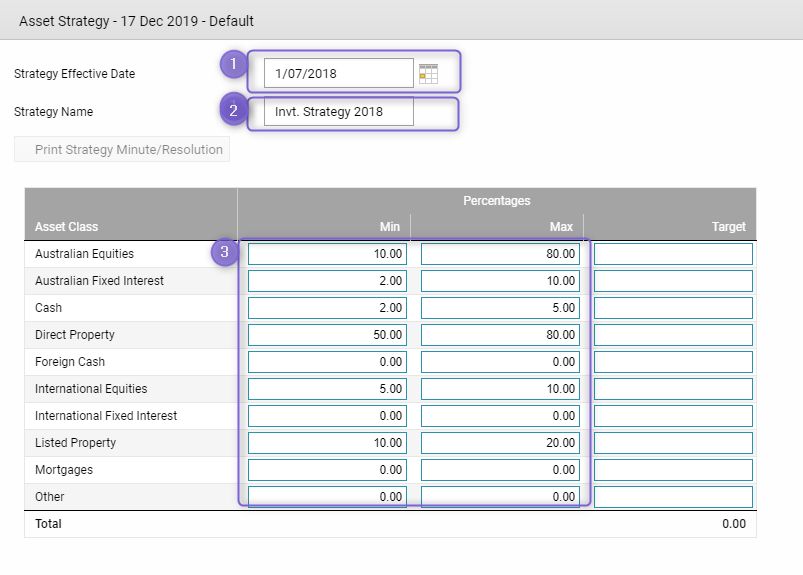Screen dimensions: 803x575
Task: Edit the Strategy Name field
Action: pyautogui.click(x=339, y=112)
